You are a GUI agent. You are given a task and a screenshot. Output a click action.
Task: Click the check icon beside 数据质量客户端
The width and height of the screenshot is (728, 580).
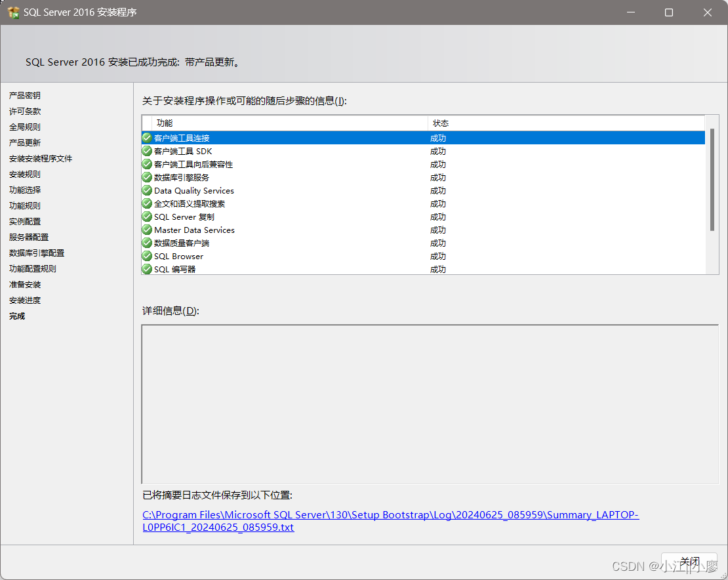[146, 243]
